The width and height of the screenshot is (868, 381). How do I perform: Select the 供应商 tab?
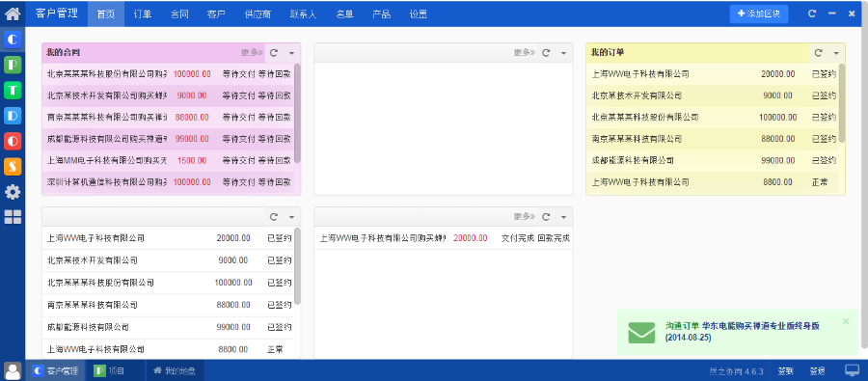click(x=258, y=14)
